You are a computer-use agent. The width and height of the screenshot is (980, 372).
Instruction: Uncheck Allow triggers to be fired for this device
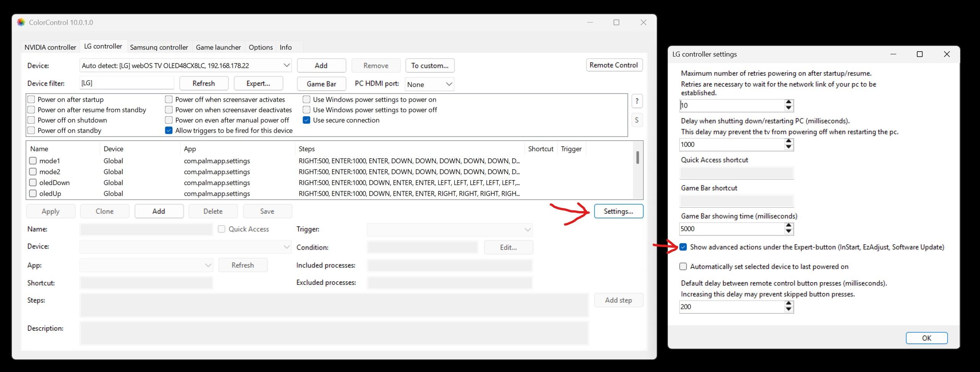169,130
